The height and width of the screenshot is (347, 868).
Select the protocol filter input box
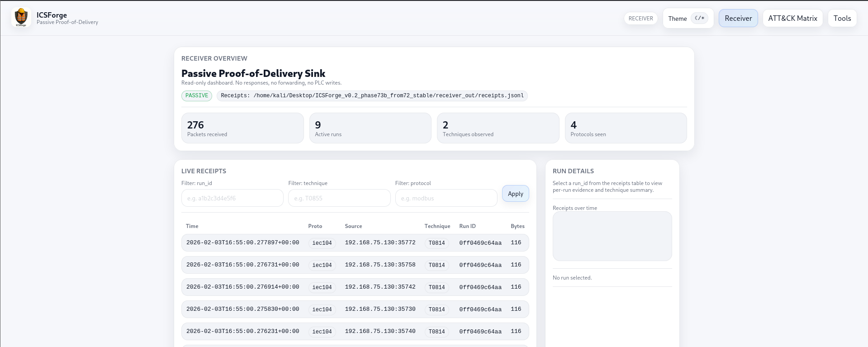click(x=446, y=198)
